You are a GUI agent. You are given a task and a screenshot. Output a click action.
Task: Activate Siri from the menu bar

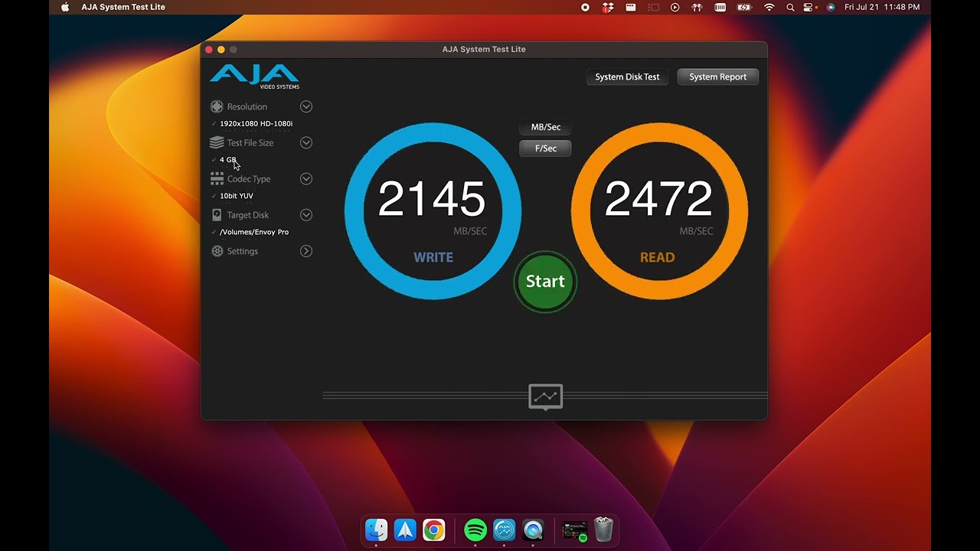coord(830,7)
